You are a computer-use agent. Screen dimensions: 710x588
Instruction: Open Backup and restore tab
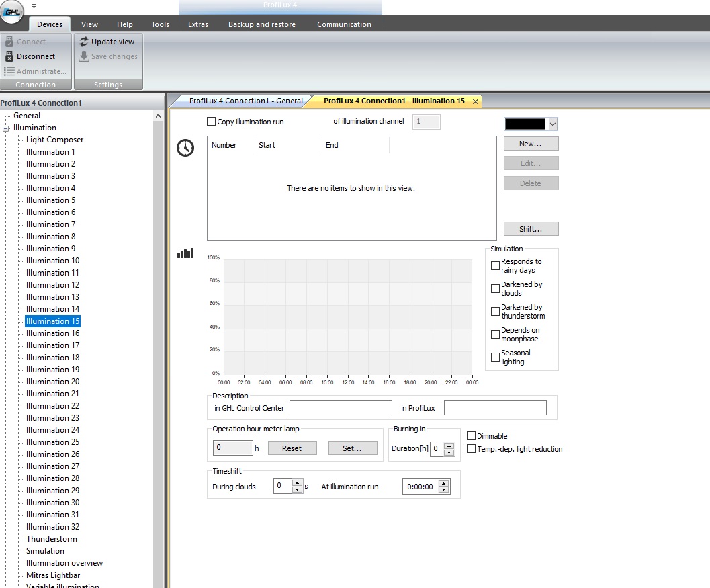point(262,24)
